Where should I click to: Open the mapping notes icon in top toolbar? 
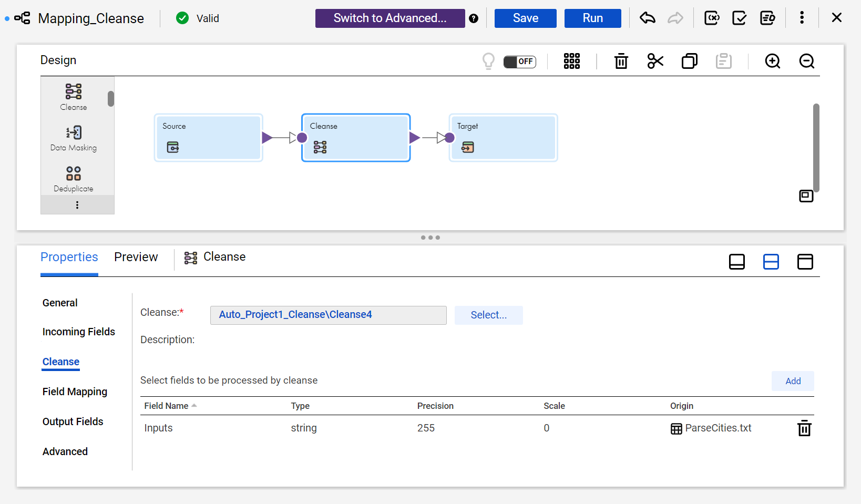tap(768, 18)
